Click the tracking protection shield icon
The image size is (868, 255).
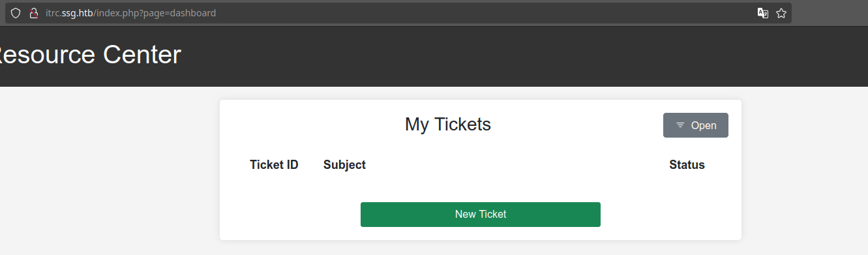click(x=16, y=13)
